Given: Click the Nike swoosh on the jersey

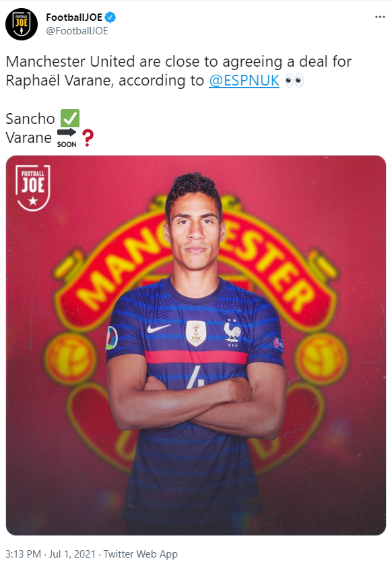Looking at the screenshot, I should point(159,328).
